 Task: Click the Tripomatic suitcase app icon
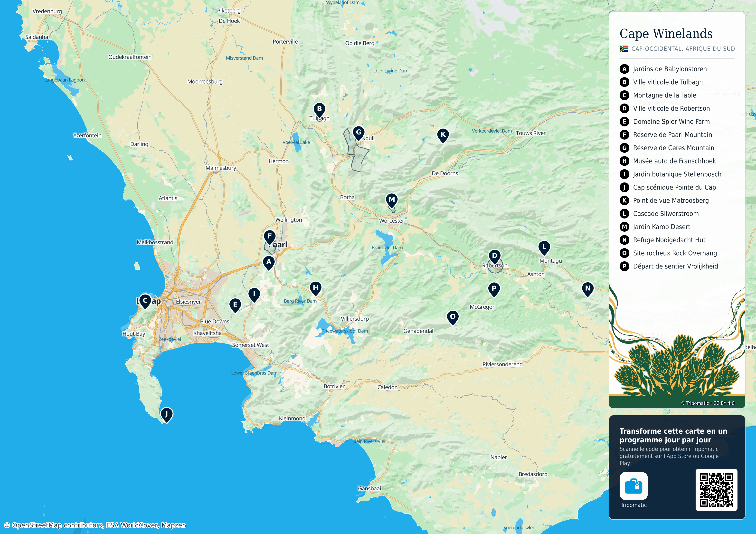pyautogui.click(x=633, y=486)
